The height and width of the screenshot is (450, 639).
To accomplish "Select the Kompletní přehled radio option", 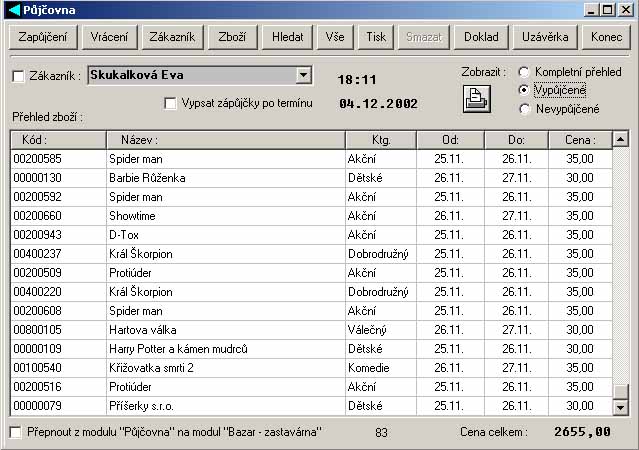I will pos(524,72).
